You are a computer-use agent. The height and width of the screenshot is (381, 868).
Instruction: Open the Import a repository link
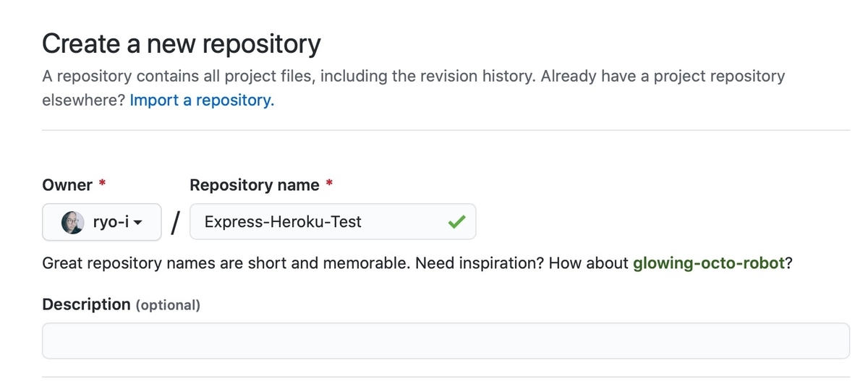202,100
